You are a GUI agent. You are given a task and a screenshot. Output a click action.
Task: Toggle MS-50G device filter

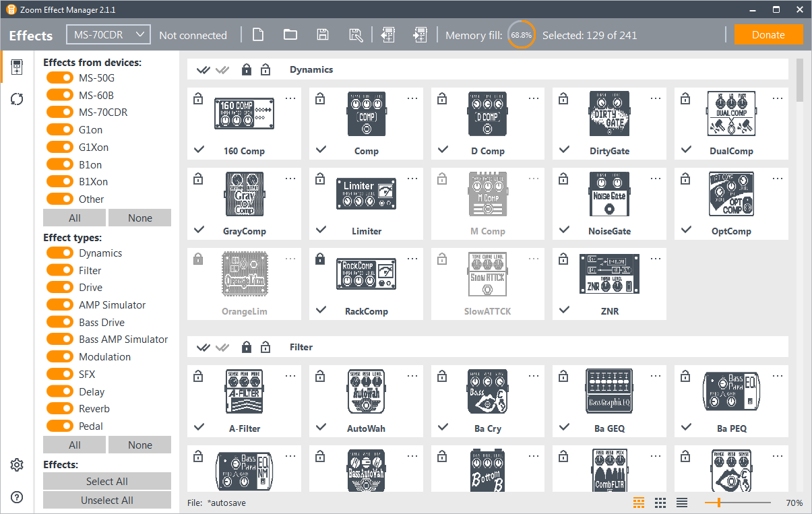tap(60, 77)
